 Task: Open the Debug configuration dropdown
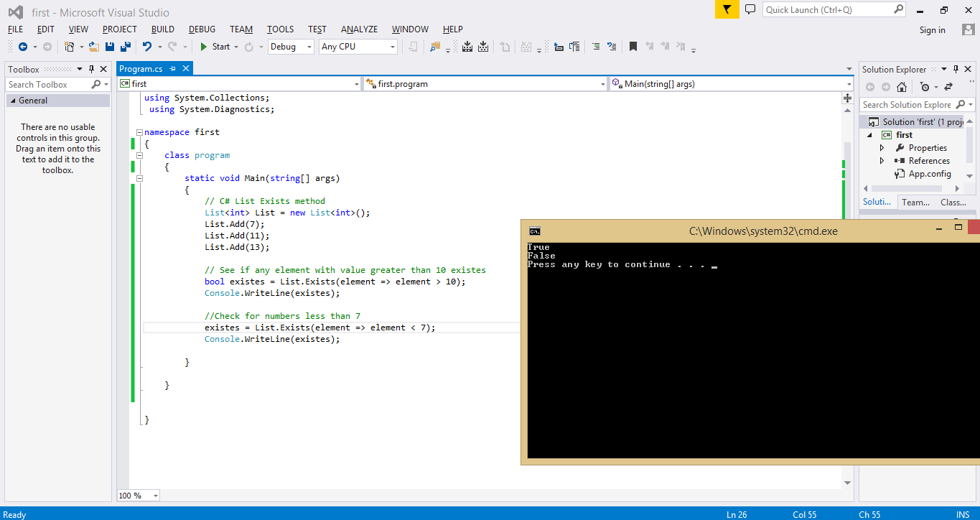coord(311,46)
